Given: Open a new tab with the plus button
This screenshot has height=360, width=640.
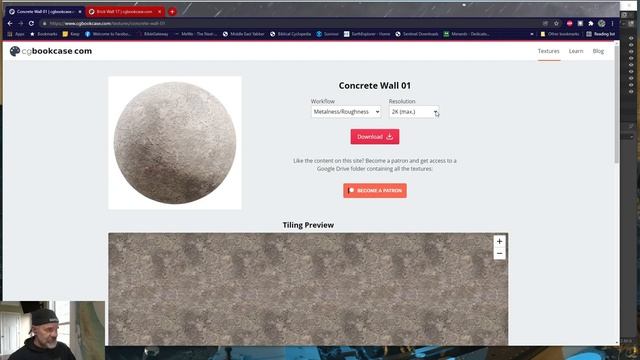Looking at the screenshot, I should (x=172, y=12).
